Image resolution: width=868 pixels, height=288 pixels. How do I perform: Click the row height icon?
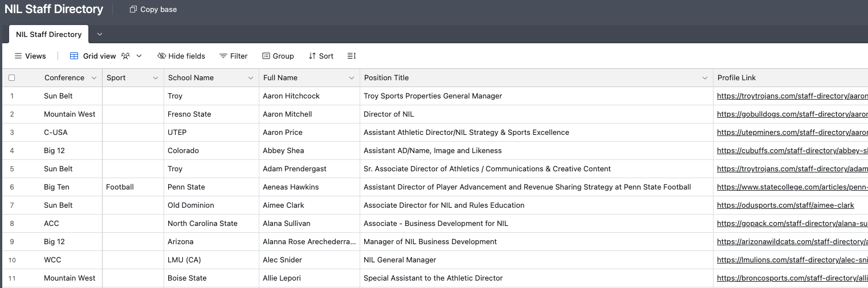tap(351, 56)
